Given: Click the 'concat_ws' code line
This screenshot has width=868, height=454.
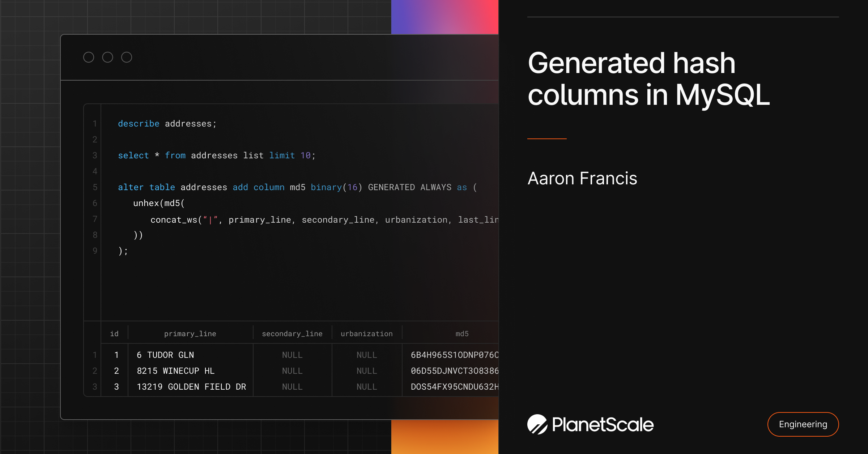Looking at the screenshot, I should [x=324, y=219].
